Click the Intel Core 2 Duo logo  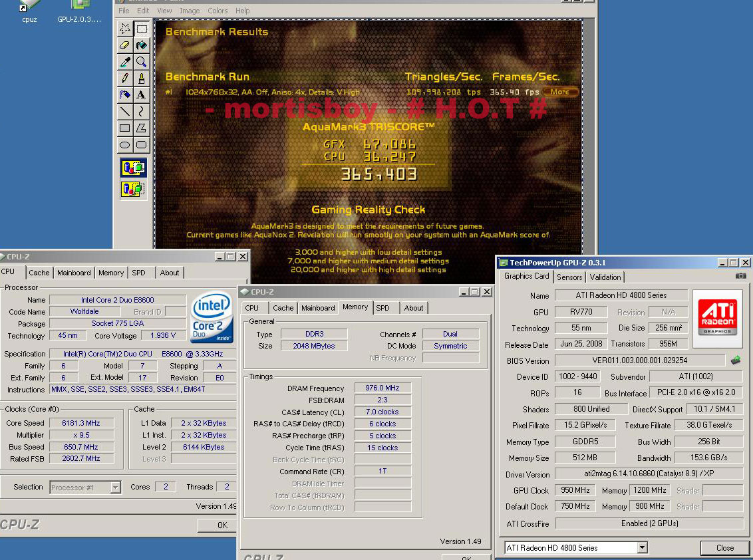tap(212, 317)
